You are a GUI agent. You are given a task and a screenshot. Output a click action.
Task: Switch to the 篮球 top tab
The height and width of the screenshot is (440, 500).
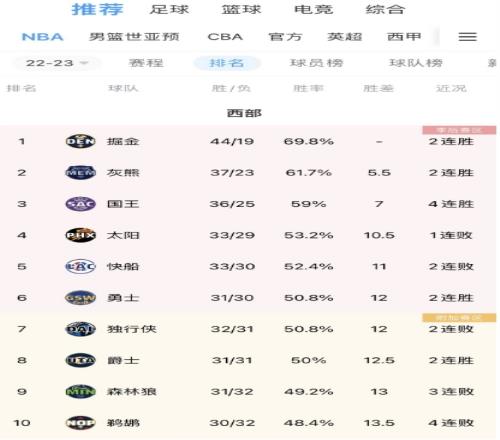(241, 9)
